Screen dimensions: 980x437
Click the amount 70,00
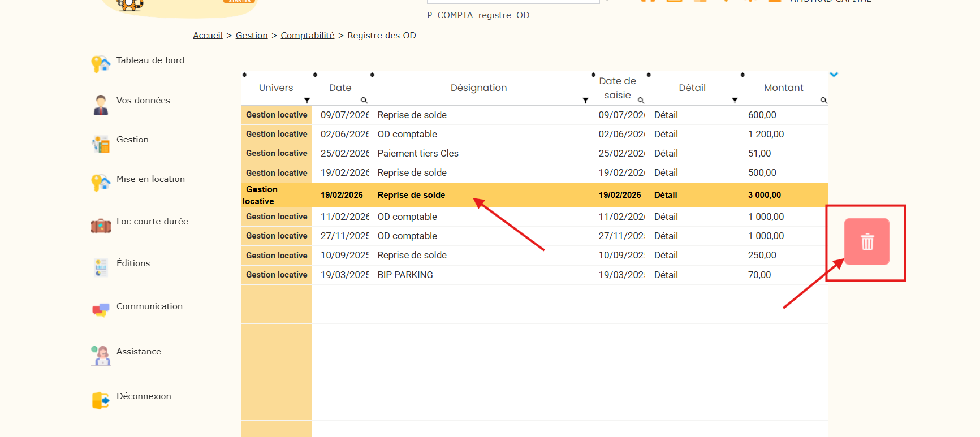click(x=759, y=275)
